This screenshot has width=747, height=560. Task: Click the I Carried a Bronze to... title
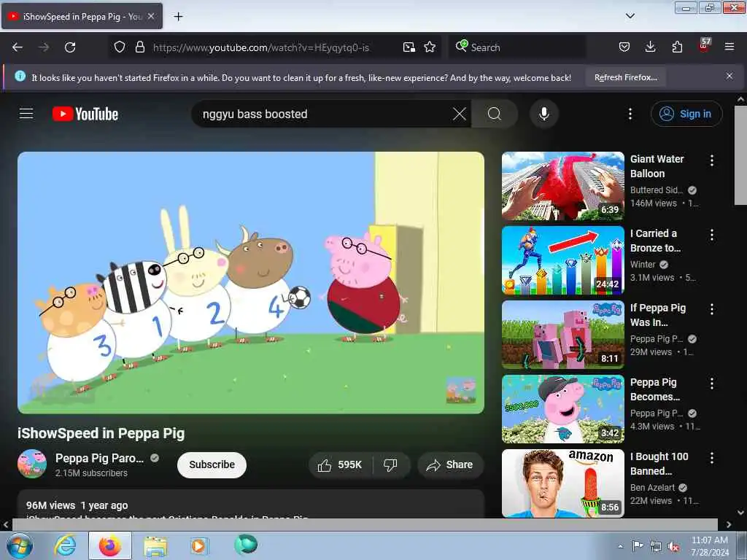click(656, 241)
